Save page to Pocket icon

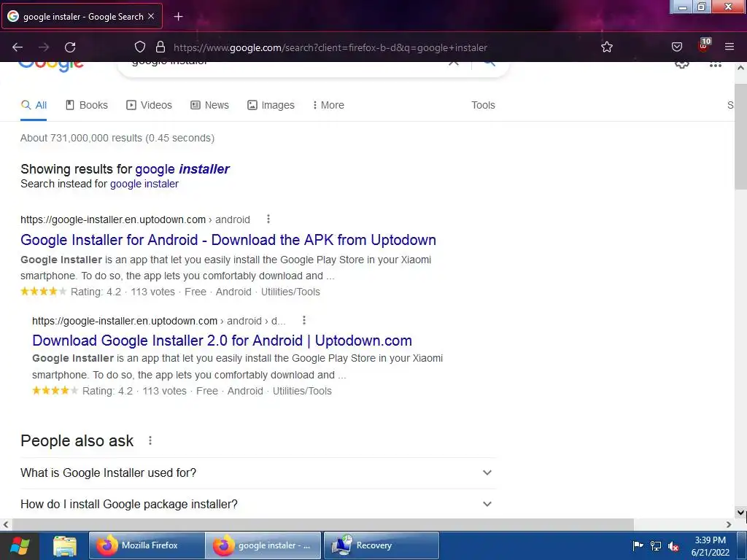676,47
